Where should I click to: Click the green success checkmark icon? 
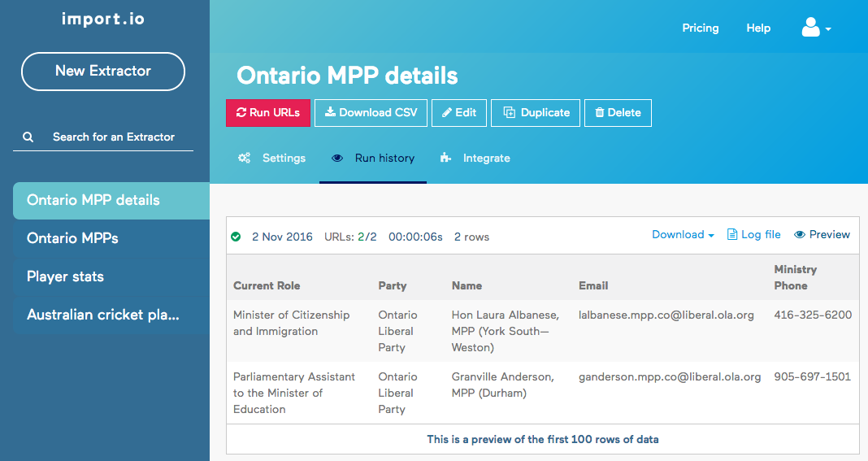pos(236,237)
